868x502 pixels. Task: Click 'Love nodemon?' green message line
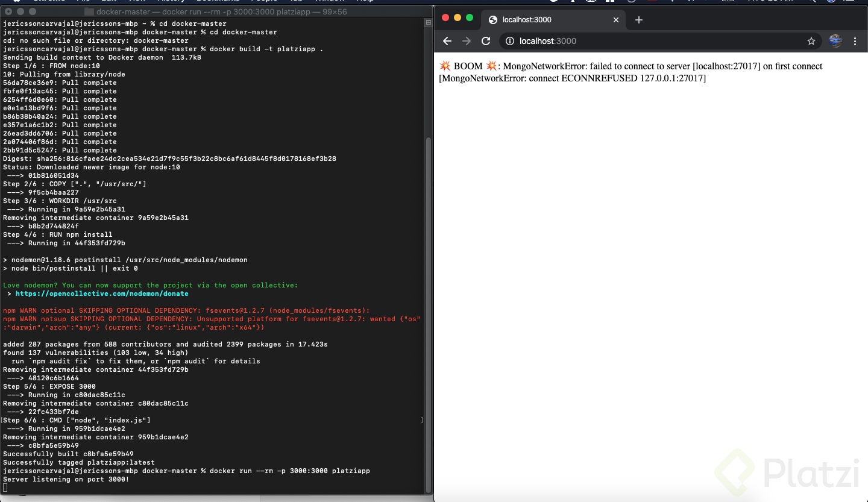(151, 285)
